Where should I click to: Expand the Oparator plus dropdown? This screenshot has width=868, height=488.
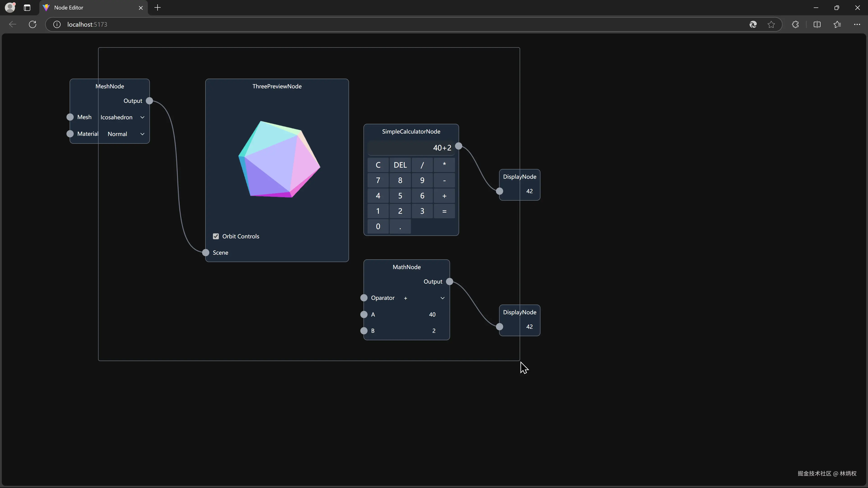tap(424, 298)
